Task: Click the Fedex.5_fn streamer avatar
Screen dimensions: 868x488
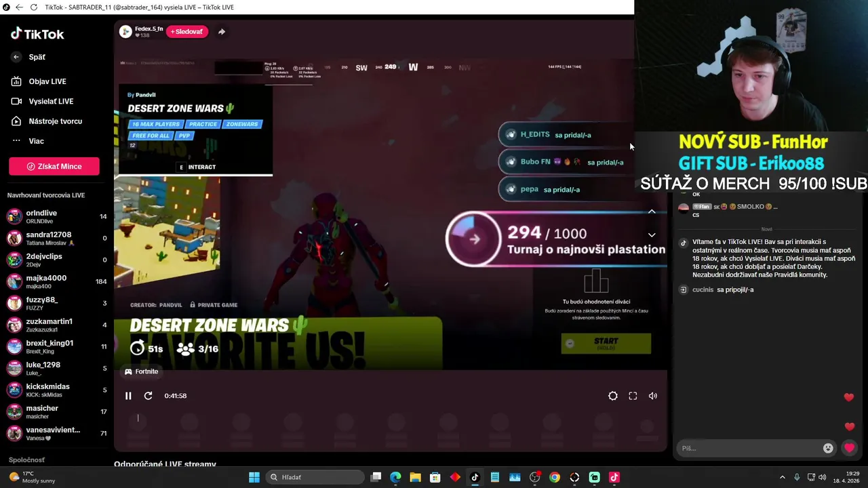Action: coord(125,31)
